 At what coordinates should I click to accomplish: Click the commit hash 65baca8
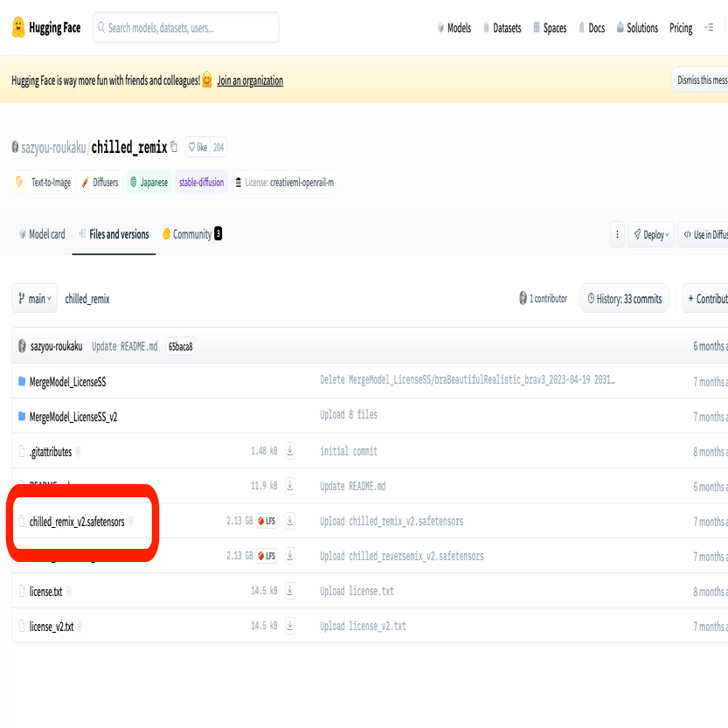[181, 346]
